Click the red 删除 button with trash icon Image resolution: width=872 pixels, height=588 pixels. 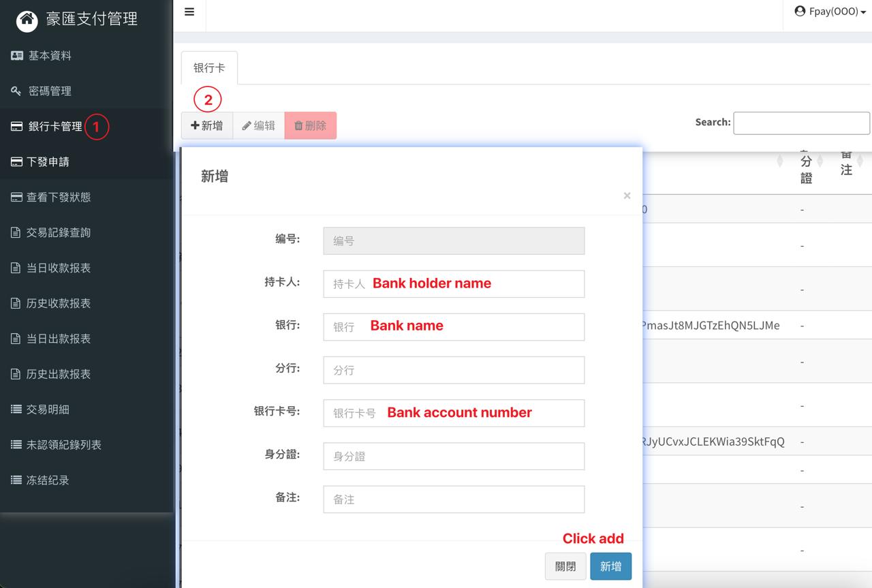[x=311, y=125]
